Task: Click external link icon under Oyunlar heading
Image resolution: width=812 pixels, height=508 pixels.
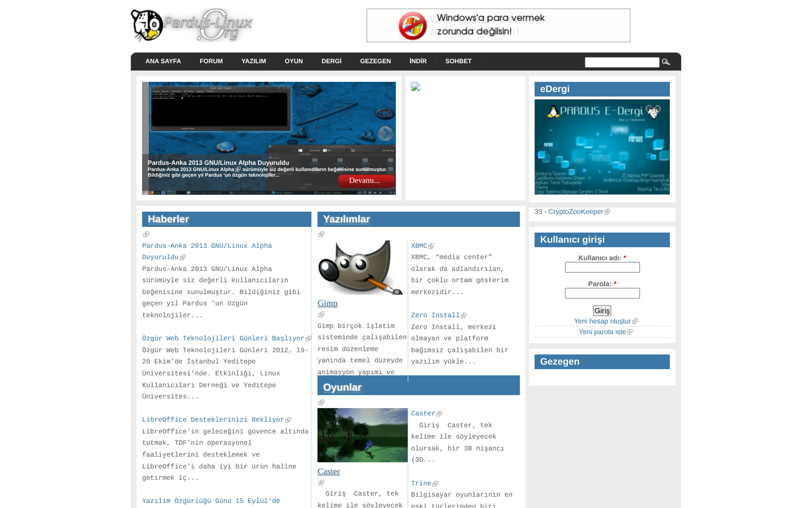Action: [x=321, y=402]
